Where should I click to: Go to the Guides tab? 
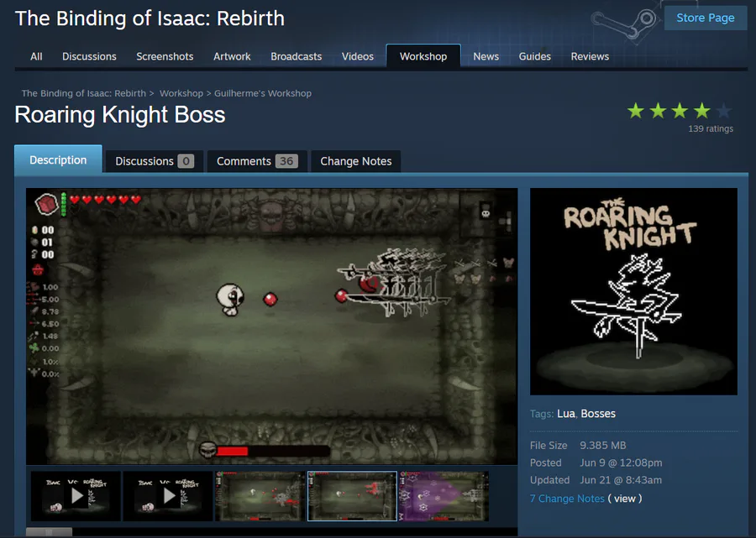[x=534, y=56]
